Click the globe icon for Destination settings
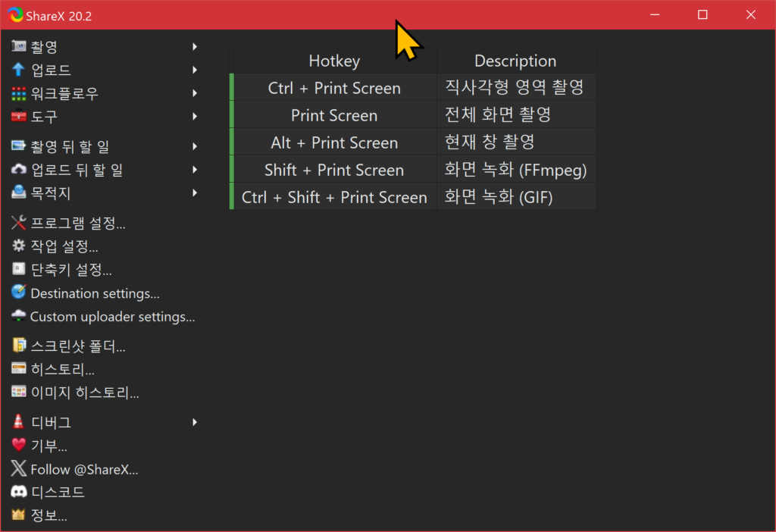The image size is (776, 532). tap(19, 293)
